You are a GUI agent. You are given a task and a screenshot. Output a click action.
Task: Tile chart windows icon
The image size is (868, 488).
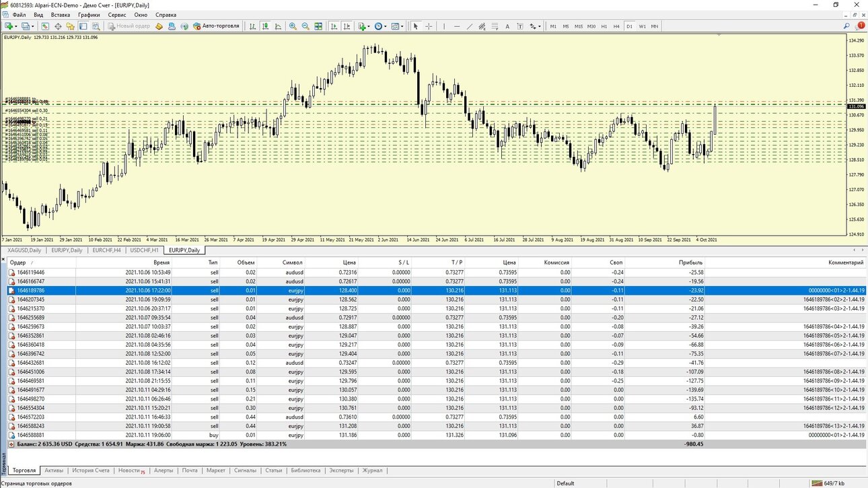click(x=318, y=26)
